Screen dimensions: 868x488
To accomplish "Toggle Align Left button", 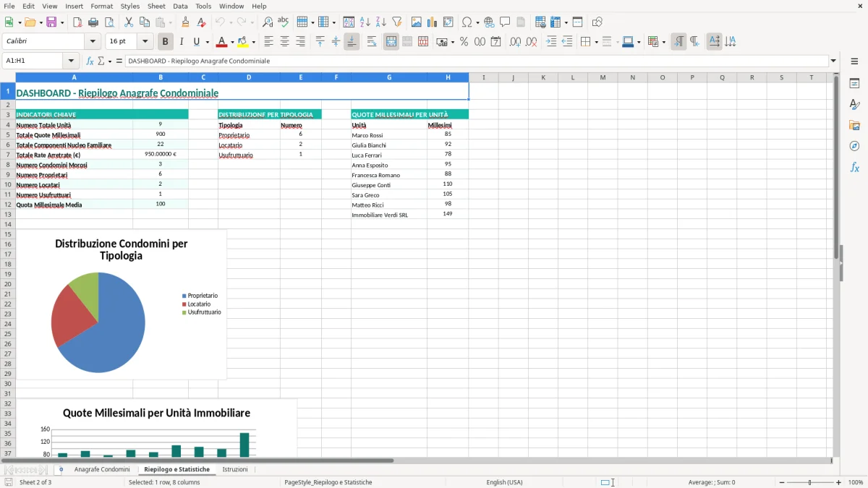I will [x=268, y=42].
